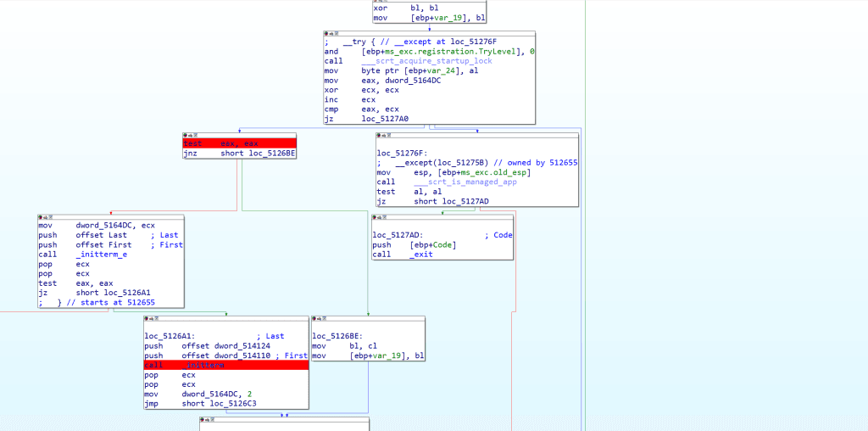868x431 pixels.
Task: Click loc_5127AD in jz short instruction
Action: tap(465, 201)
